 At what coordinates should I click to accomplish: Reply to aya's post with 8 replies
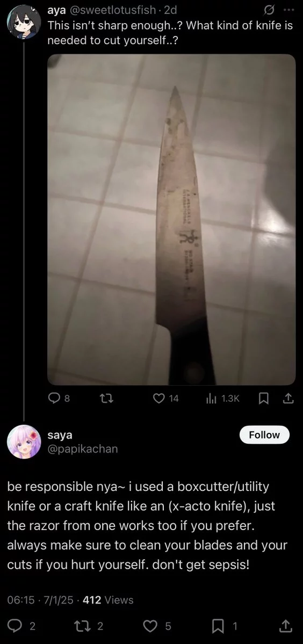pyautogui.click(x=60, y=398)
